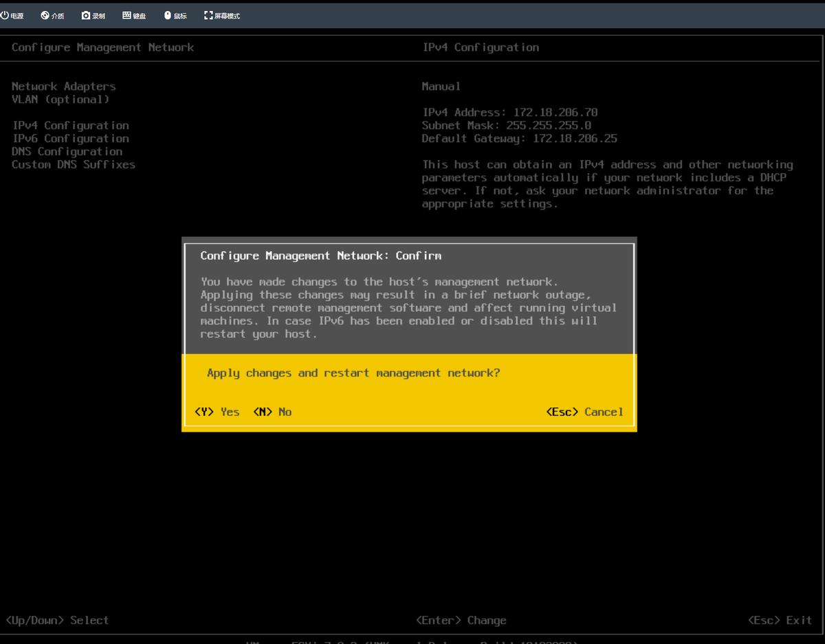Click the 录制 (Record) camera icon
825x644 pixels.
click(93, 14)
